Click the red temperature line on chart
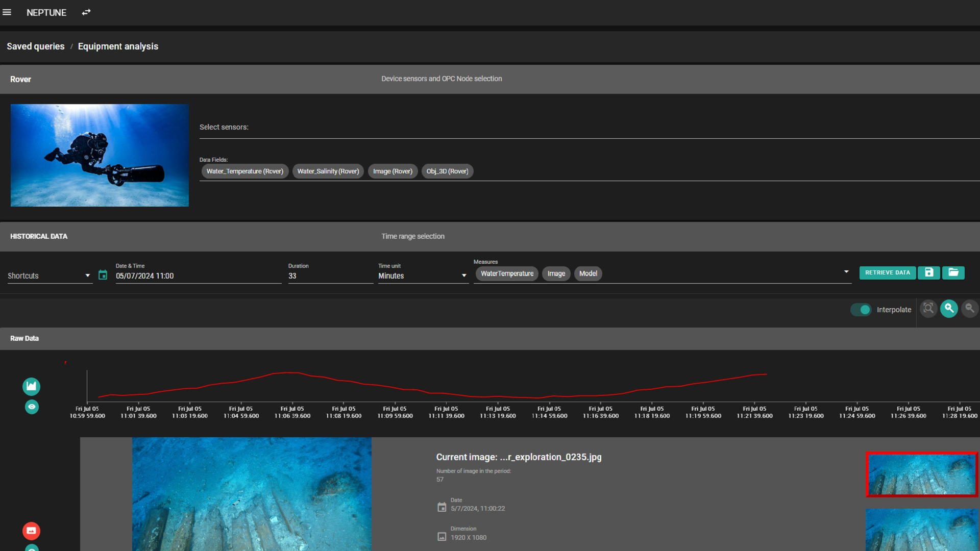 point(432,393)
